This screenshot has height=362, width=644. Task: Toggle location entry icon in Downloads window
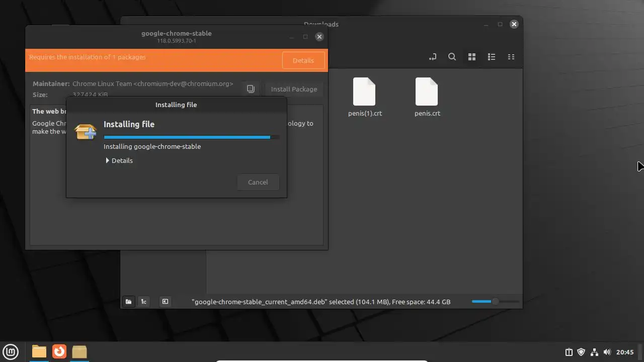(x=432, y=57)
